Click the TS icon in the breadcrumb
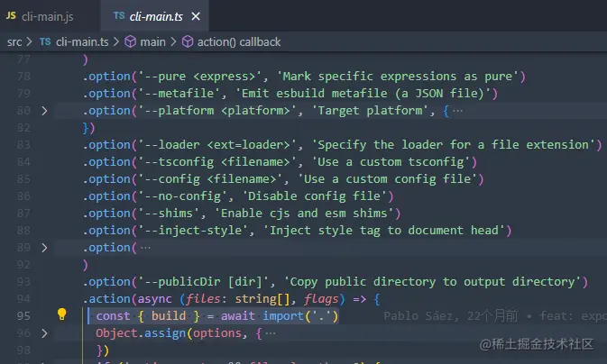Image resolution: width=607 pixels, height=364 pixels. tap(45, 41)
